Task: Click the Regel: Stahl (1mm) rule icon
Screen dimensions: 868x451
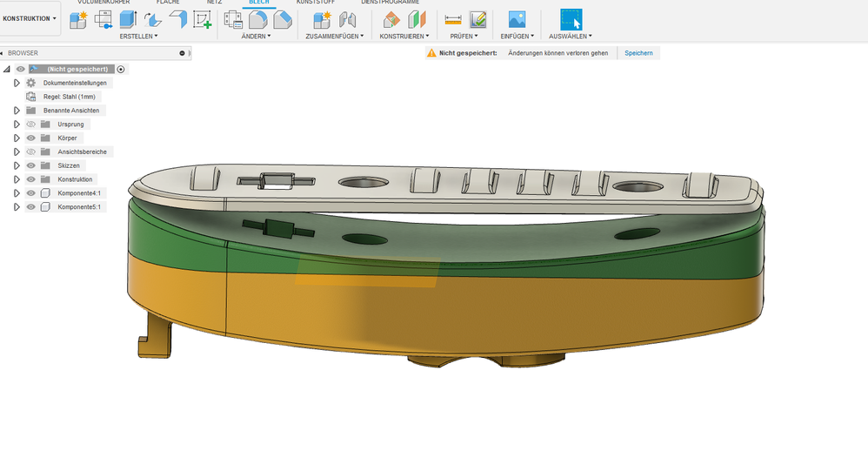Action: click(31, 97)
